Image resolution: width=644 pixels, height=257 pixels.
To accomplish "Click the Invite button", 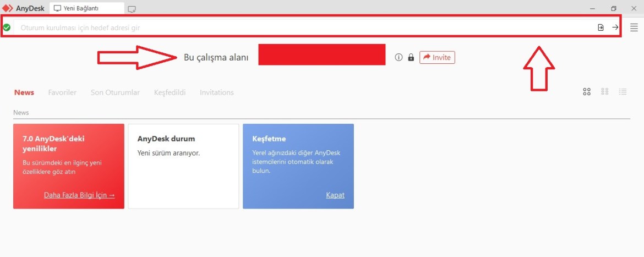I will pos(437,57).
